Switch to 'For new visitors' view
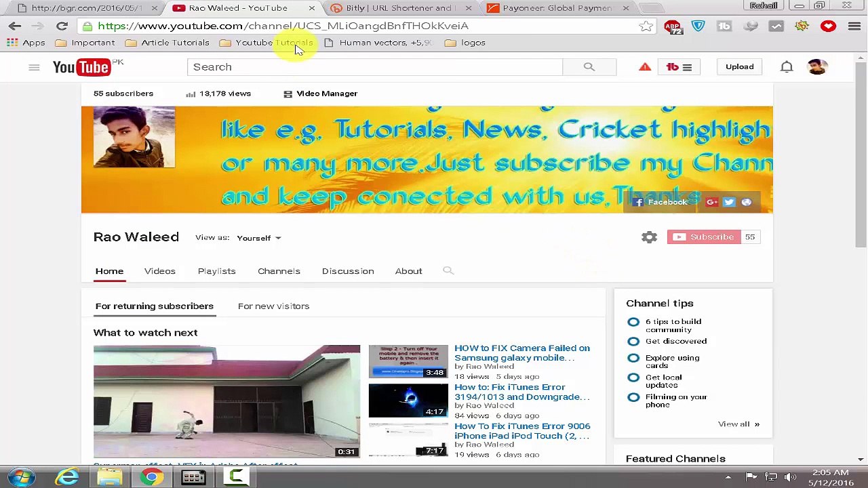The height and width of the screenshot is (488, 868). 273,306
